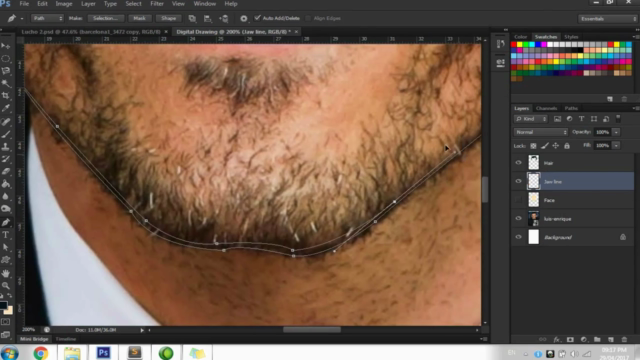
Task: Open path arrangement icon in options bar
Action: 224,18
